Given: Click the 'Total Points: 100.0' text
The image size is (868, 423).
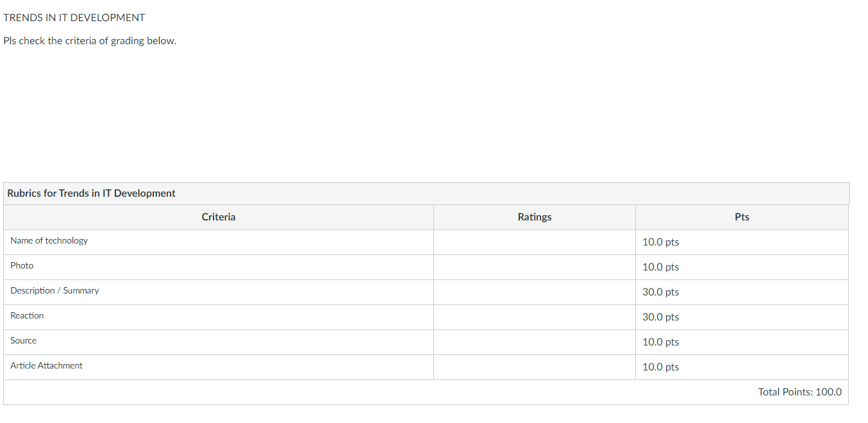Looking at the screenshot, I should tap(800, 392).
